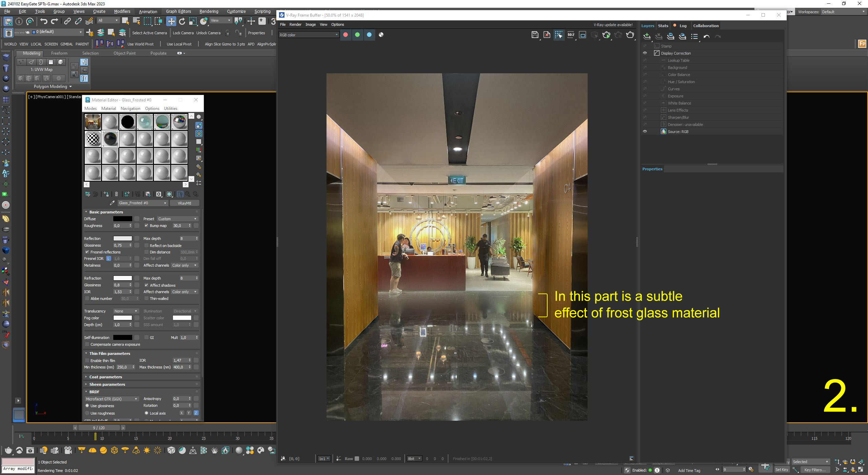Toggle Fresnel reflections checkbox
Screen dimensions: 868x475
(x=87, y=252)
